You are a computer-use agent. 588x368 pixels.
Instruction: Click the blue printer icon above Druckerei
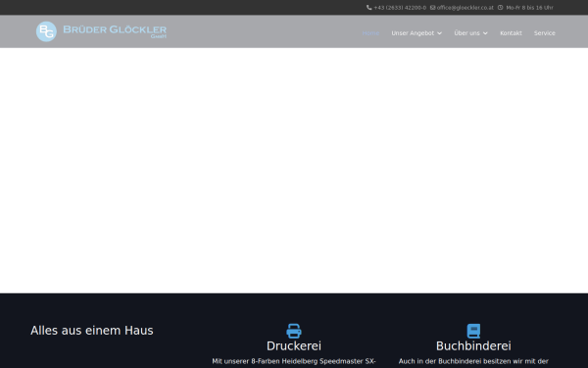tap(294, 331)
